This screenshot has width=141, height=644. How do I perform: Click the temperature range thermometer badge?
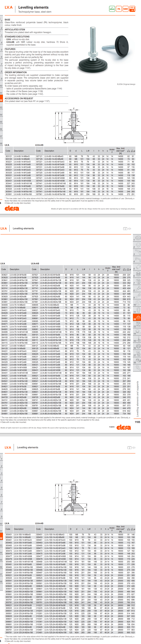[x=132, y=9]
